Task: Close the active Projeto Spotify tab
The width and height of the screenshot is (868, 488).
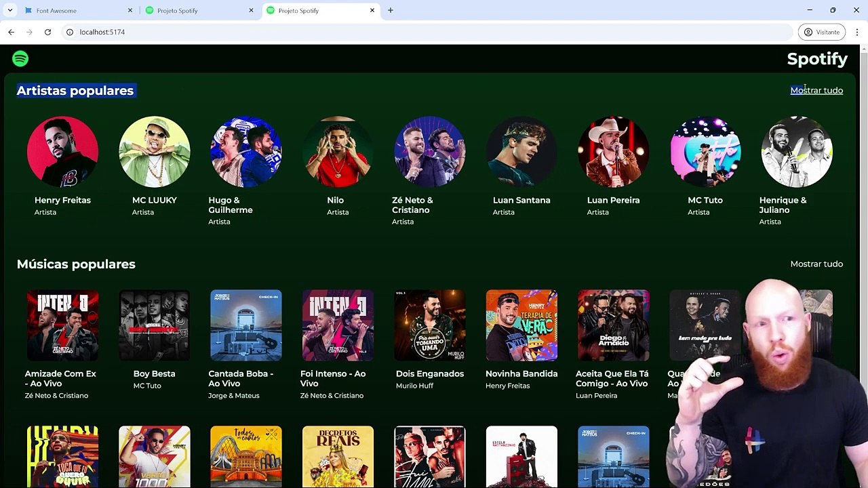Action: pos(372,10)
